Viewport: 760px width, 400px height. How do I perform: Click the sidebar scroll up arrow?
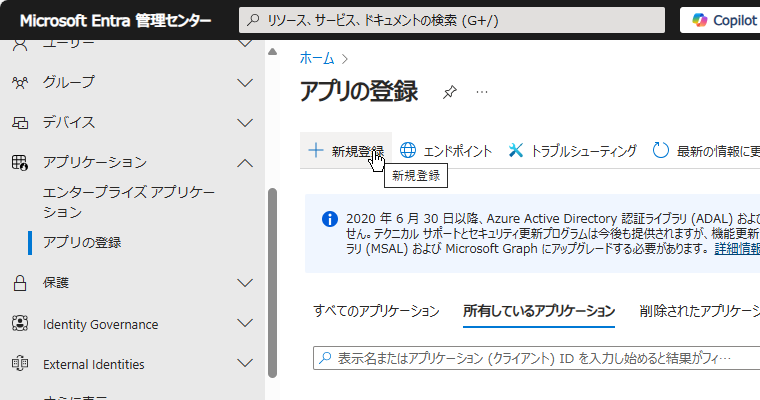click(x=272, y=52)
